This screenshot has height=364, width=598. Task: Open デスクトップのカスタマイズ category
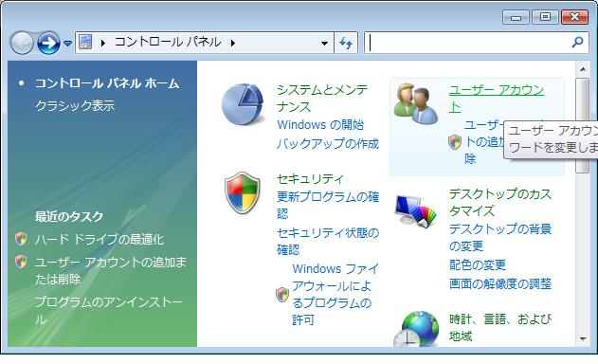click(x=500, y=202)
